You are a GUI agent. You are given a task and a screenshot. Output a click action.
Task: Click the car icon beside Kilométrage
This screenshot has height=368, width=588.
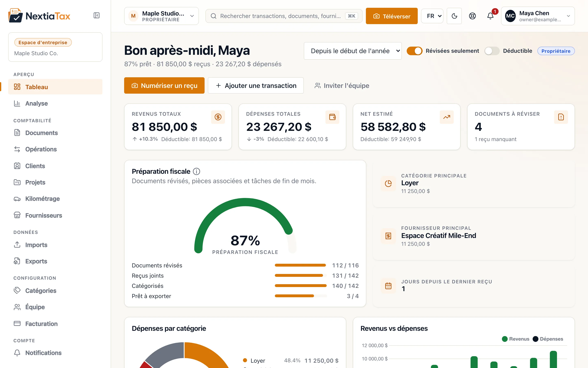(17, 199)
